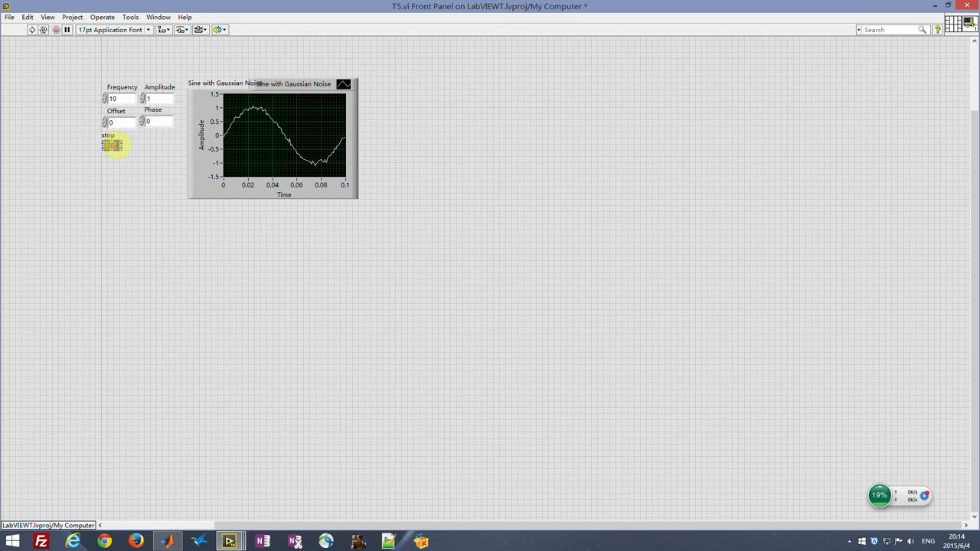Screen dimensions: 980x551
Task: Click the Run arrow to start the VI
Action: 32,29
